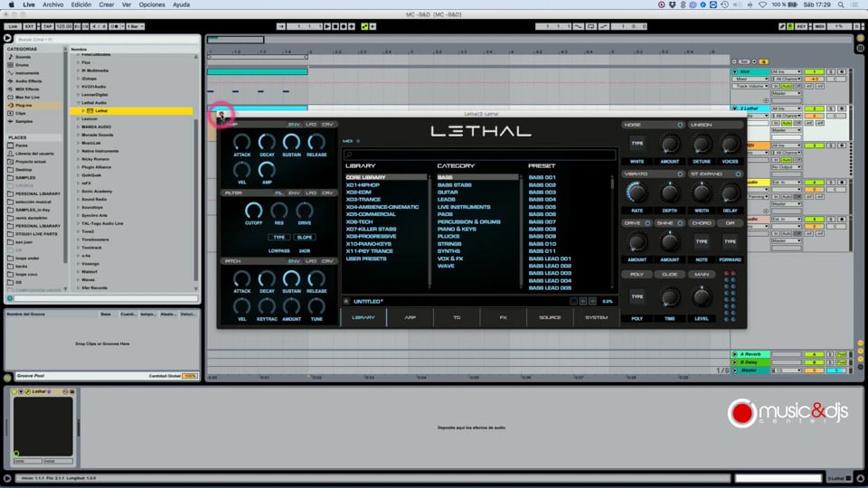Open Mixer device chooser on kick track

[x=751, y=80]
